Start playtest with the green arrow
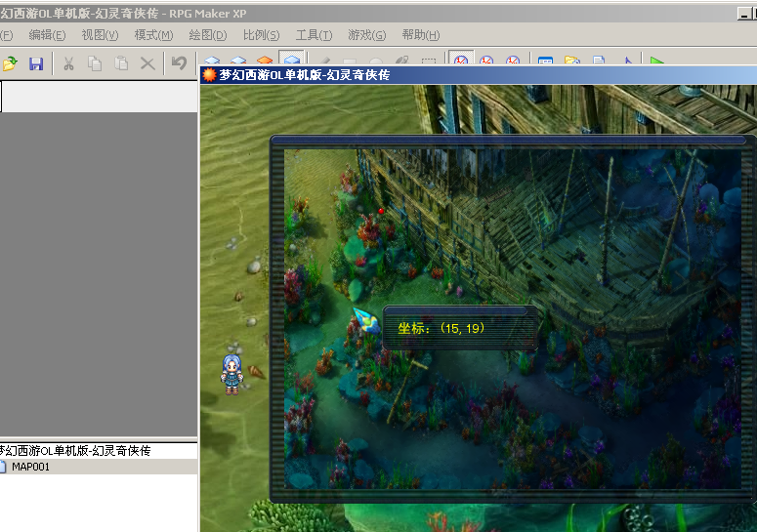This screenshot has height=532, width=757. pos(656,61)
